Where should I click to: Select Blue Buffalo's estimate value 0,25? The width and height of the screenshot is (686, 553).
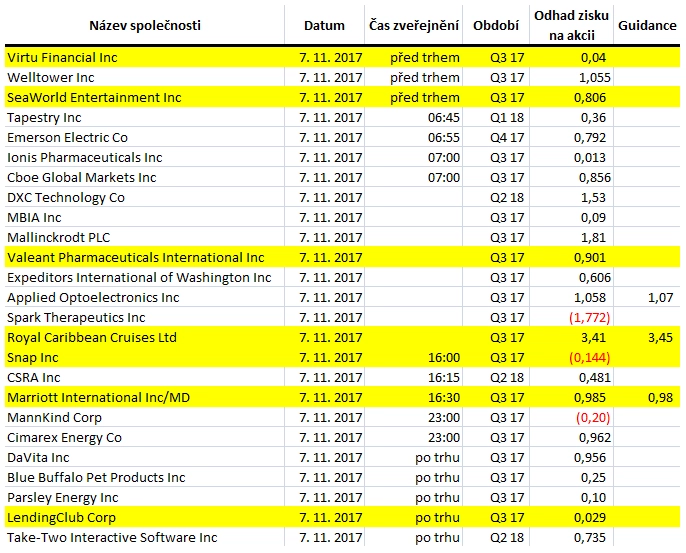[x=593, y=478]
